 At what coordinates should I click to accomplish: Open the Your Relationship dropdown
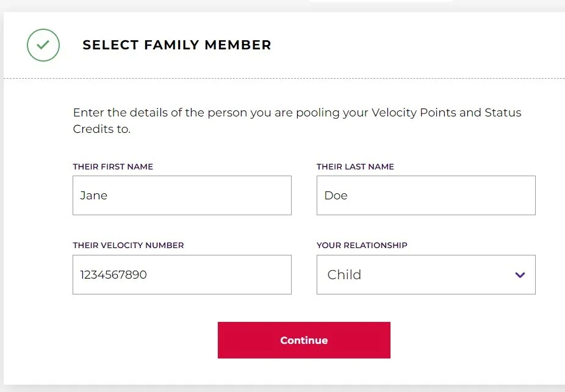coord(425,275)
